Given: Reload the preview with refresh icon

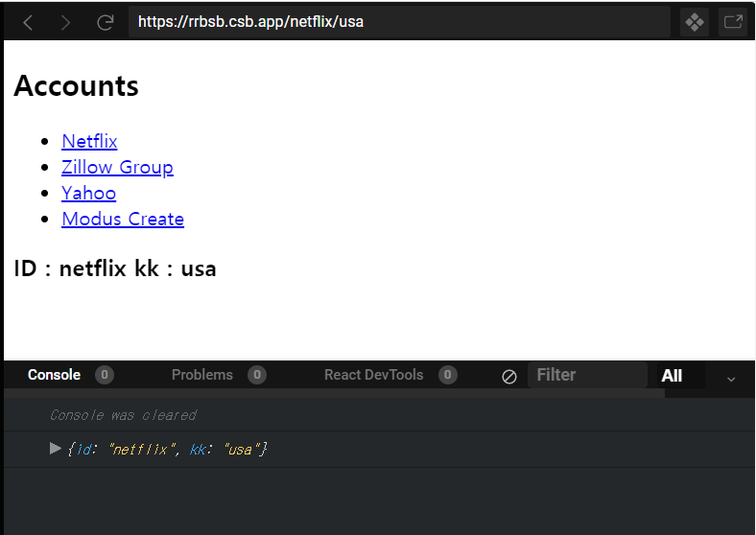Looking at the screenshot, I should 106,22.
